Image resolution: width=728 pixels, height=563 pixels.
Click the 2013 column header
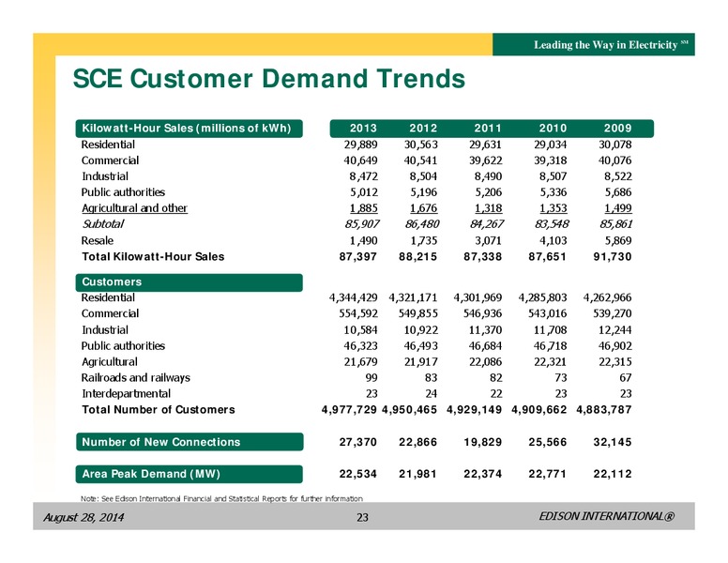pyautogui.click(x=363, y=129)
